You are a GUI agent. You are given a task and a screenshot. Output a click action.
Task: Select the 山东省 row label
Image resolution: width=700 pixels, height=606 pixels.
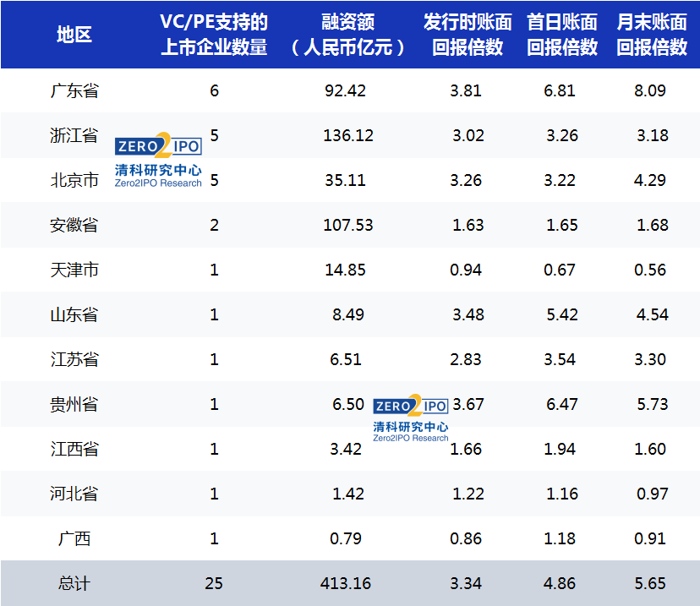(74, 314)
